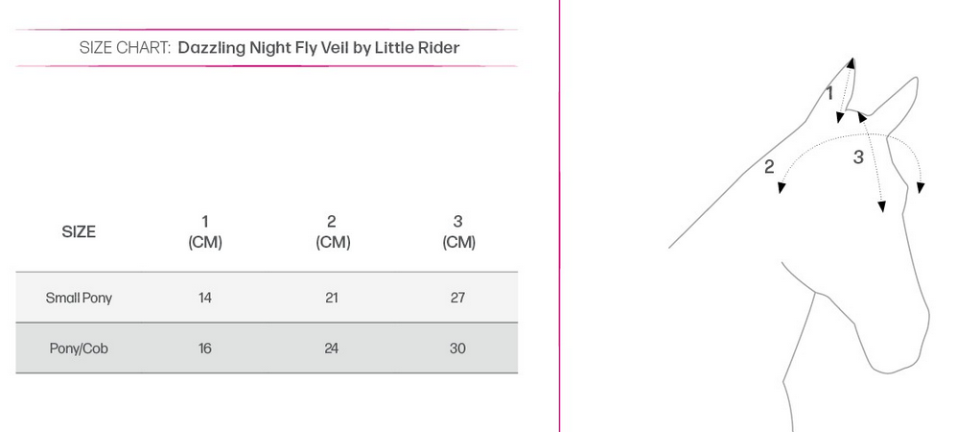Click the column 1 (CM) header

pyautogui.click(x=205, y=231)
